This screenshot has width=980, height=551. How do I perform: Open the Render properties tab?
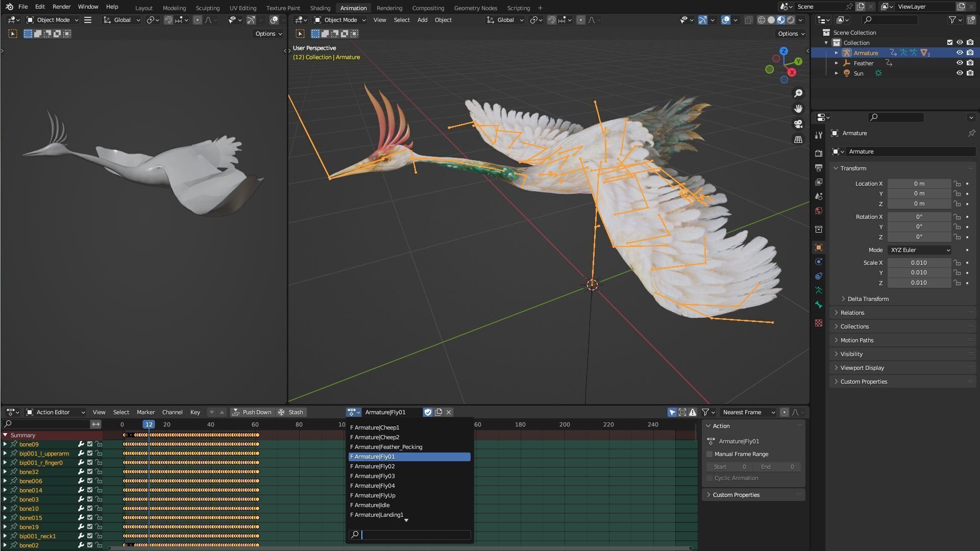click(x=819, y=153)
